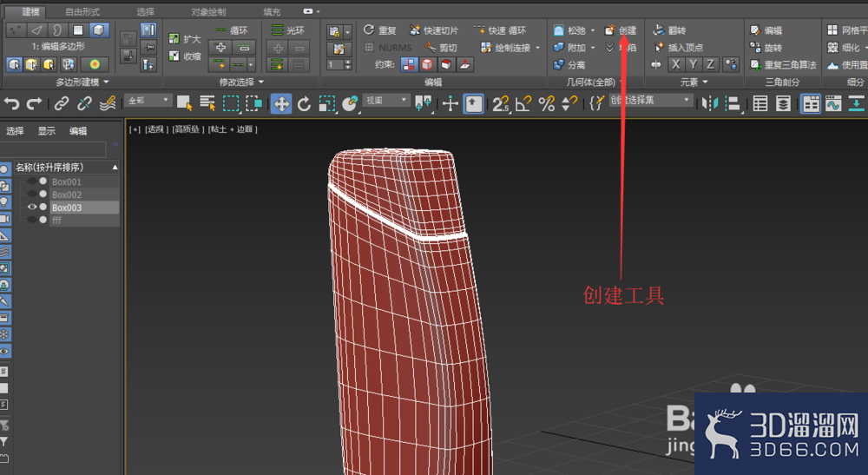The width and height of the screenshot is (868, 475).
Task: Toggle the Angle Snap button
Action: [x=523, y=103]
